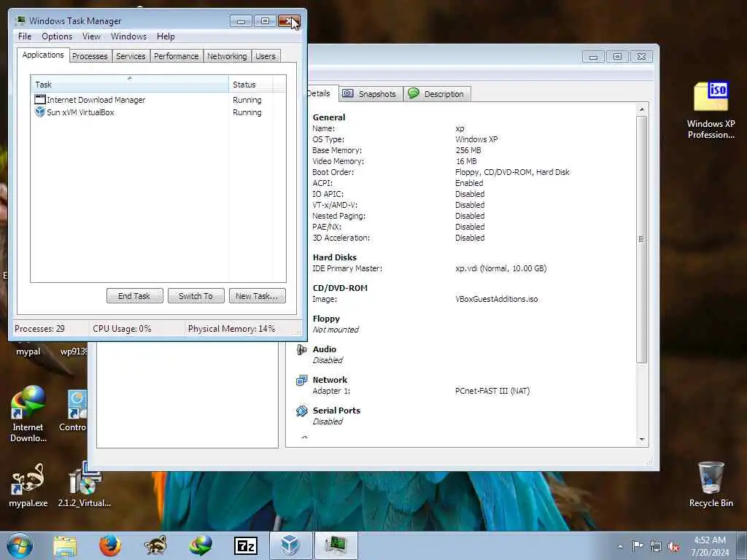Image resolution: width=747 pixels, height=560 pixels.
Task: Click the Audio speaker icon in VirtualBox details
Action: coord(301,350)
